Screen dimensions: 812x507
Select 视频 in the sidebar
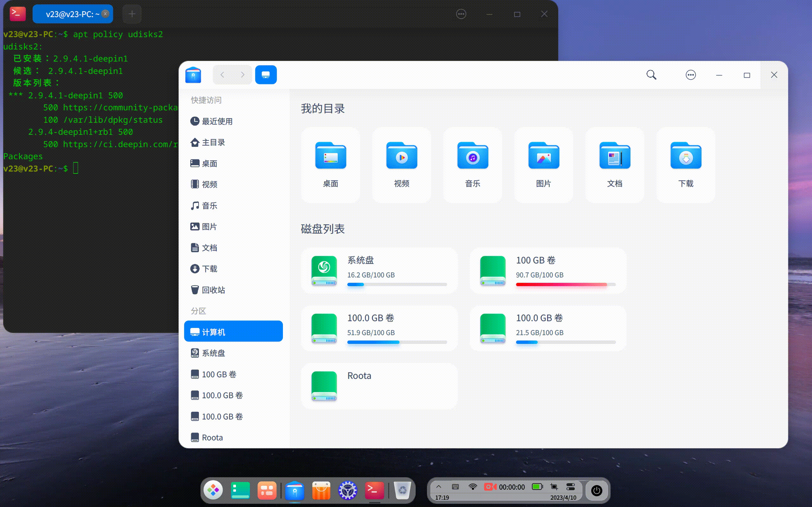(x=233, y=184)
